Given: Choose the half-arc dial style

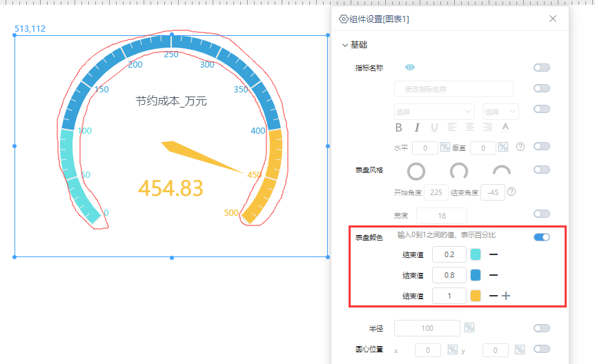Looking at the screenshot, I should pyautogui.click(x=502, y=170).
